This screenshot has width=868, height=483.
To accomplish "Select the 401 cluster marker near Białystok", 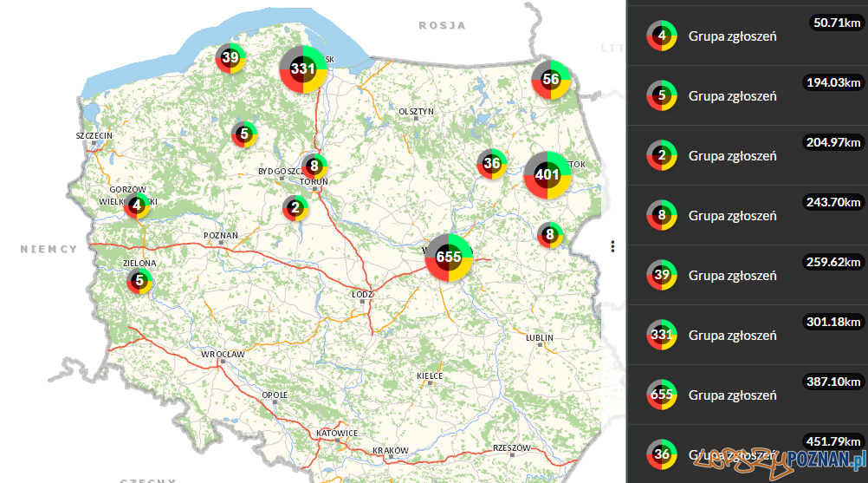I will (547, 175).
